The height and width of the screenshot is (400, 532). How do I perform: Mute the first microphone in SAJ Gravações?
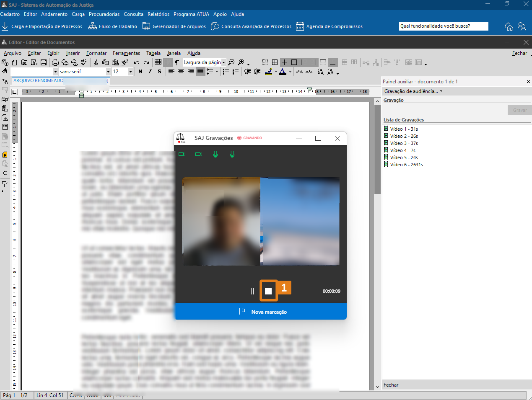click(215, 154)
